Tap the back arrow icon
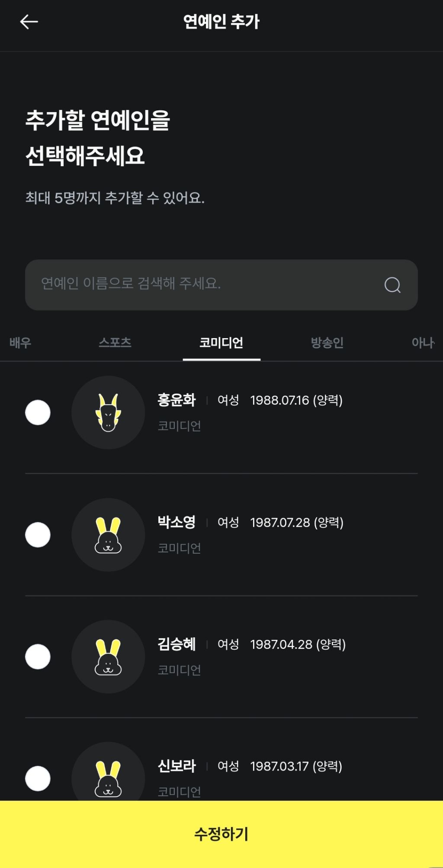The width and height of the screenshot is (443, 868). click(x=29, y=22)
